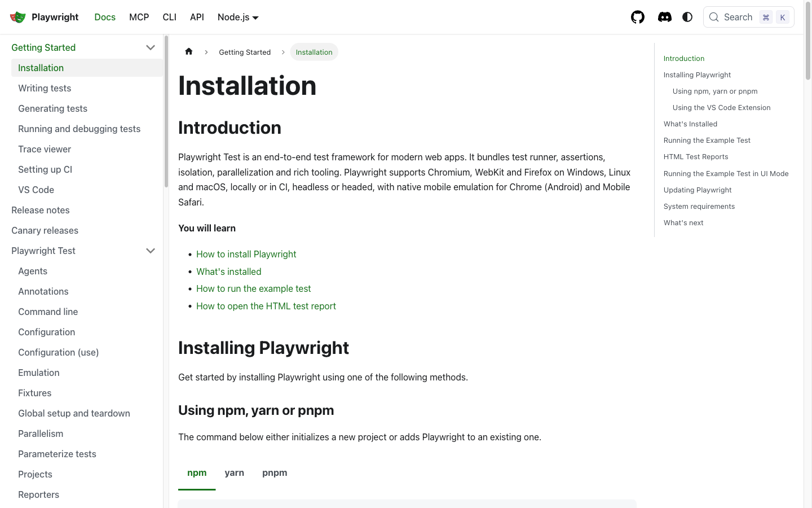Open the API nav item
The height and width of the screenshot is (508, 812).
click(x=197, y=17)
